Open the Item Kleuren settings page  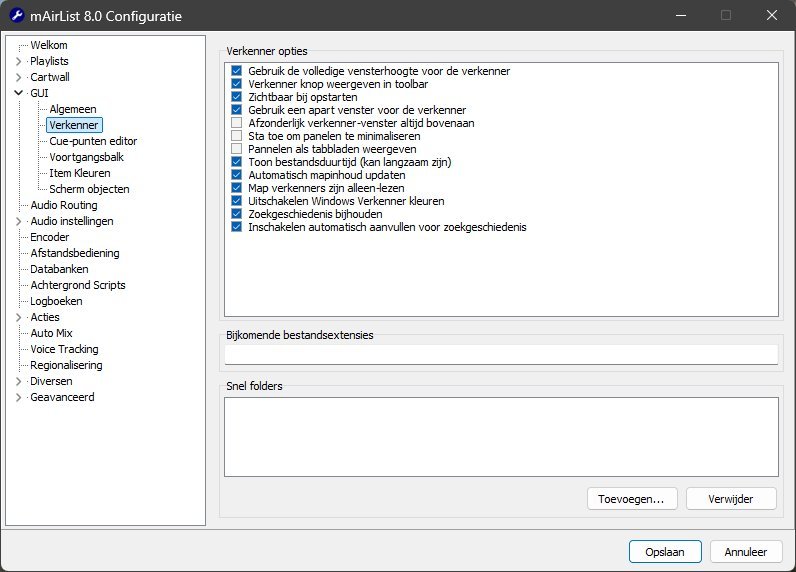click(80, 173)
